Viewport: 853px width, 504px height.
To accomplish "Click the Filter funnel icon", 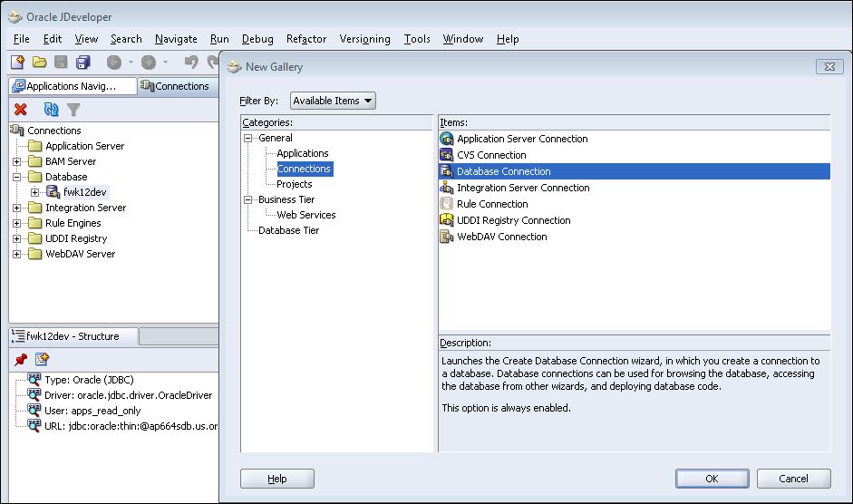I will coord(73,110).
